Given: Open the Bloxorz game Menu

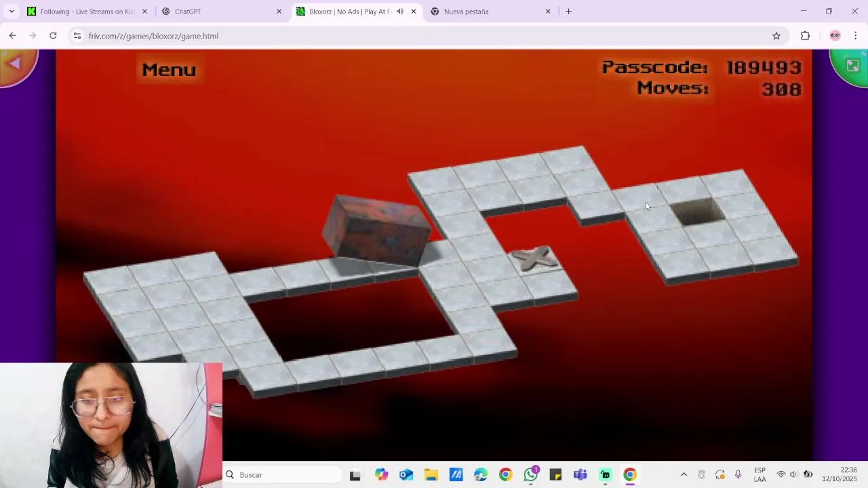Looking at the screenshot, I should [169, 70].
